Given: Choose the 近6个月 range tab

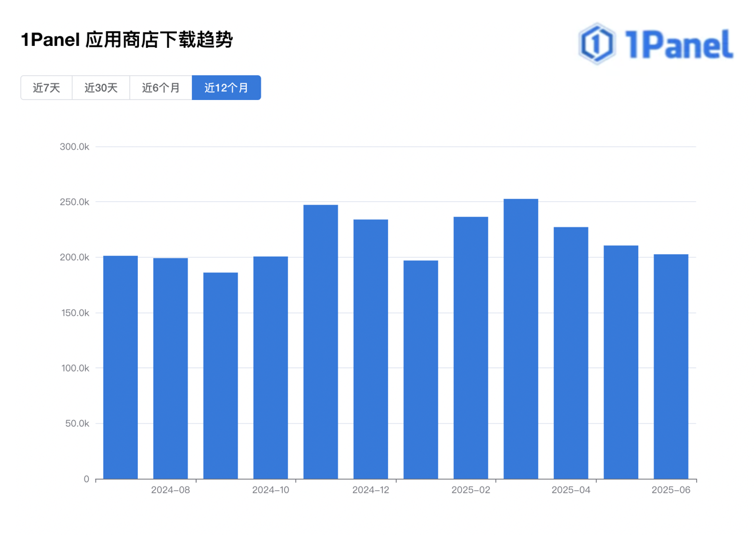Looking at the screenshot, I should pos(161,88).
